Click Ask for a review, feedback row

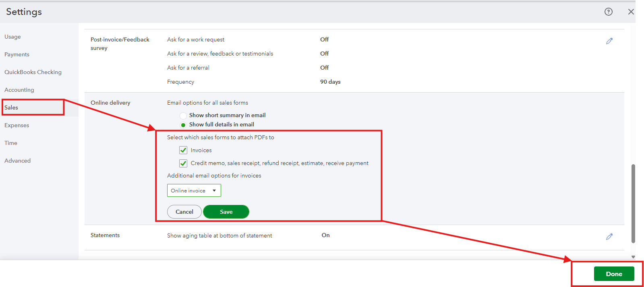(220, 54)
